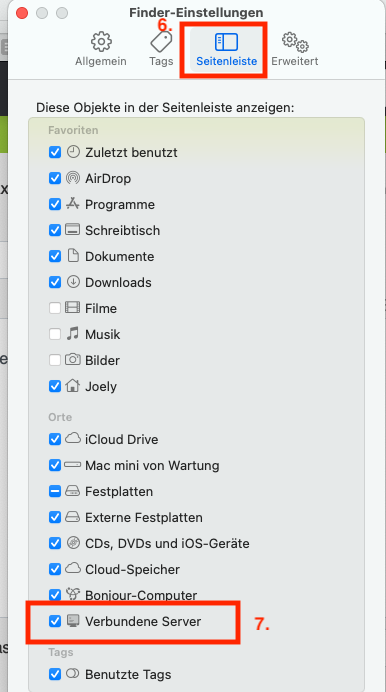Click the iCloud Drive cloud icon
The height and width of the screenshot is (692, 386).
pos(73,439)
